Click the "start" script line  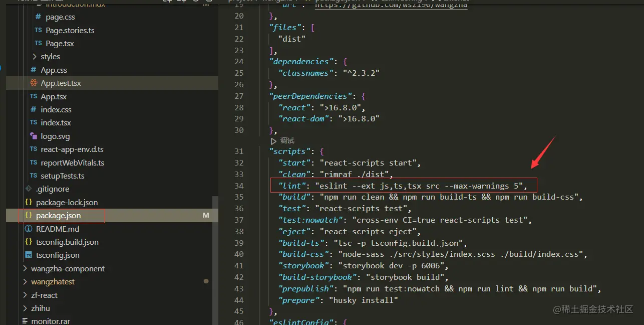[x=350, y=162]
